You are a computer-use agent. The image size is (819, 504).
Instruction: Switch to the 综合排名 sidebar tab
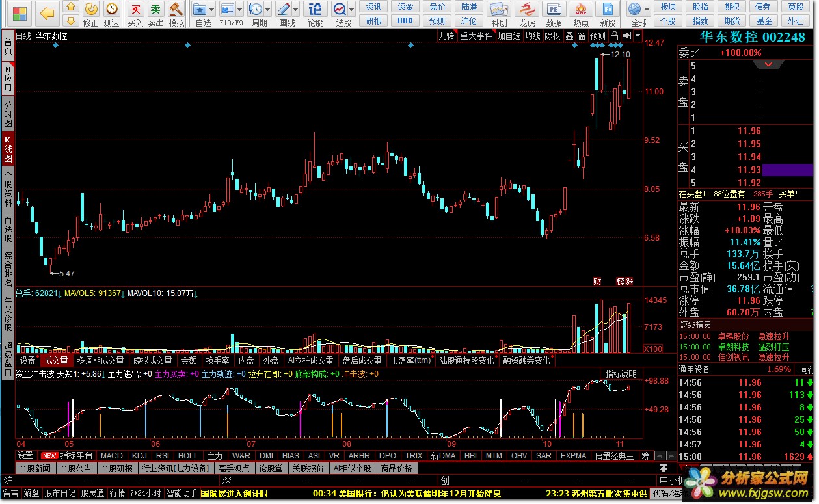tap(8, 269)
